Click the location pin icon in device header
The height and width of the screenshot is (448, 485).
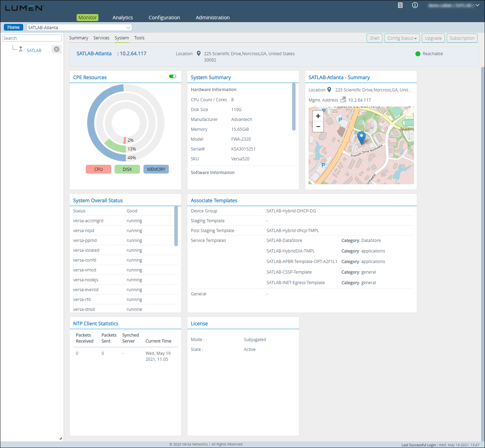pyautogui.click(x=199, y=53)
